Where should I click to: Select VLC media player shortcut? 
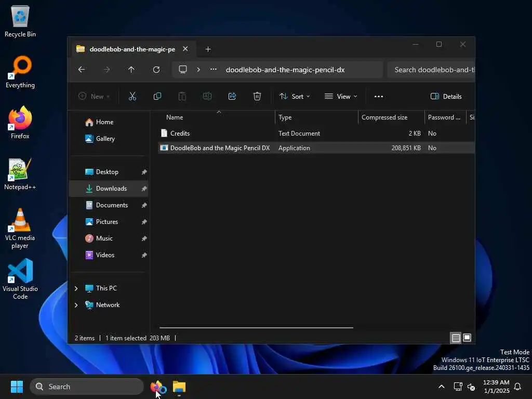[x=20, y=229]
